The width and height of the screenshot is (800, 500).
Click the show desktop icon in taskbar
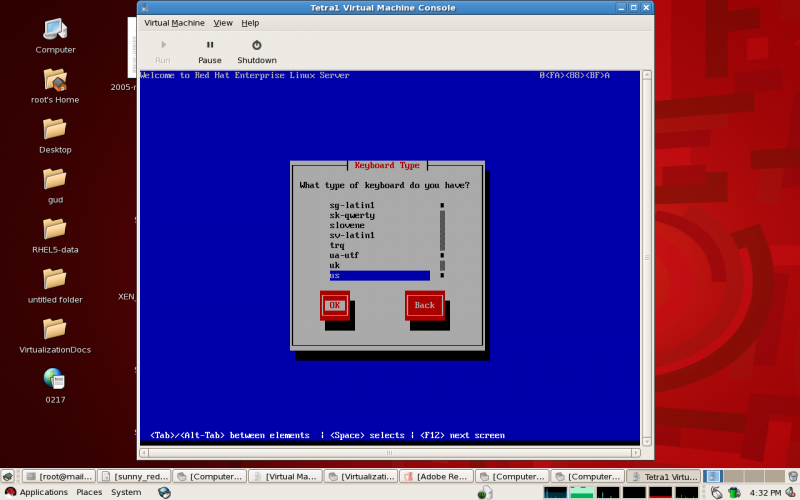point(8,476)
